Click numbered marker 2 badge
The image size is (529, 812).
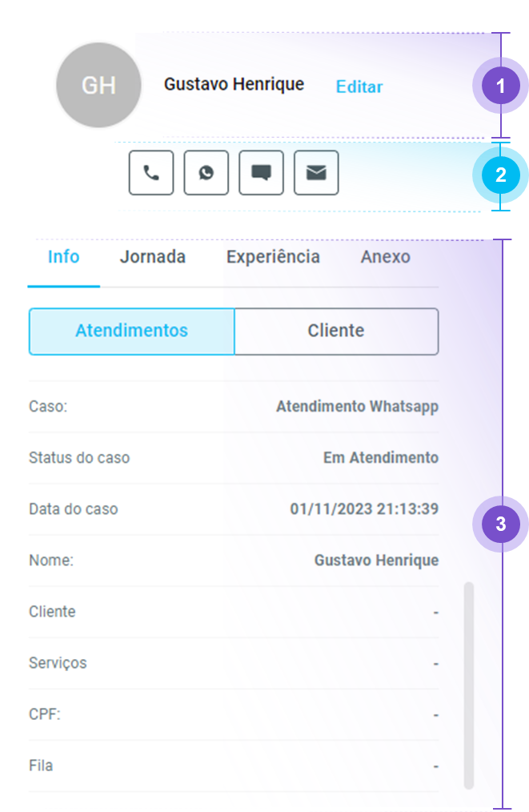pos(501,175)
